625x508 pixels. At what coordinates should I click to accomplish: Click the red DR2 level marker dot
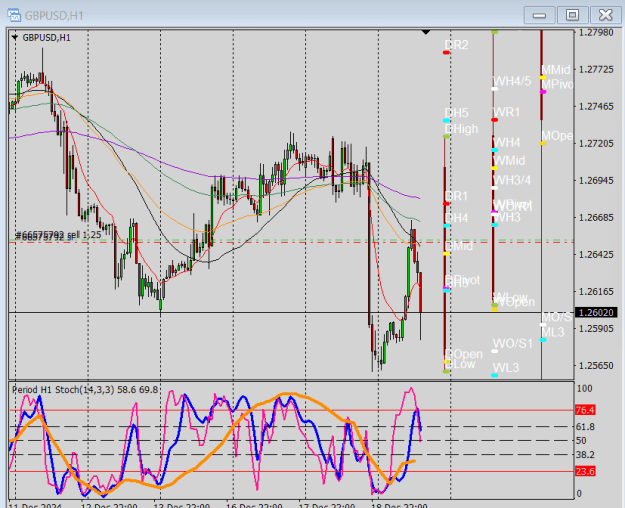[446, 53]
